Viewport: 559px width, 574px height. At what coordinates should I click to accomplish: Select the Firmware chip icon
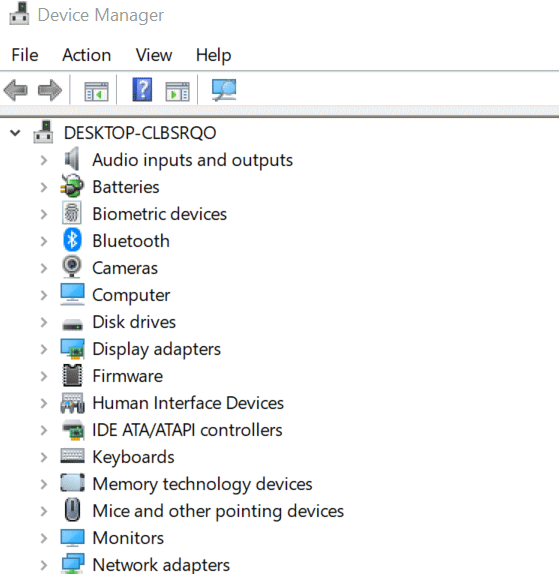pyautogui.click(x=72, y=375)
